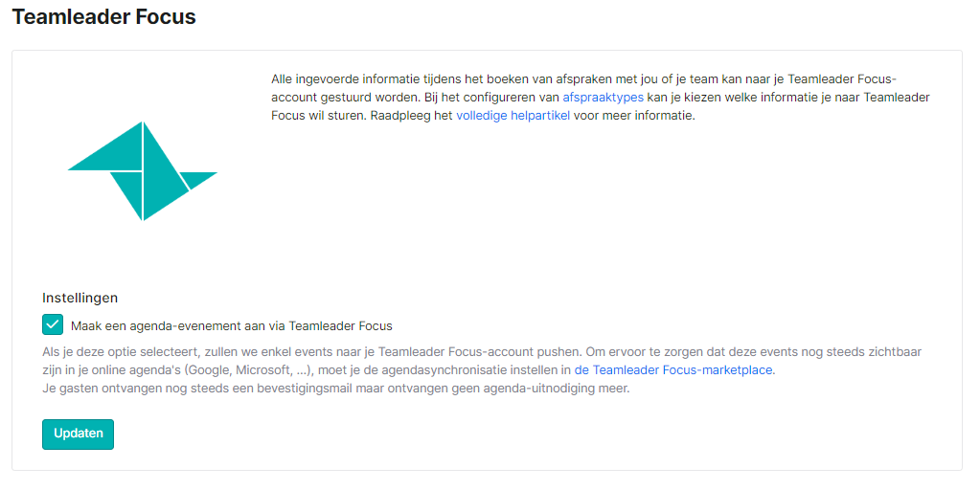Viewport: 980px width, 490px height.
Task: Click the text 'account gestuurd worden'
Action: point(346,98)
